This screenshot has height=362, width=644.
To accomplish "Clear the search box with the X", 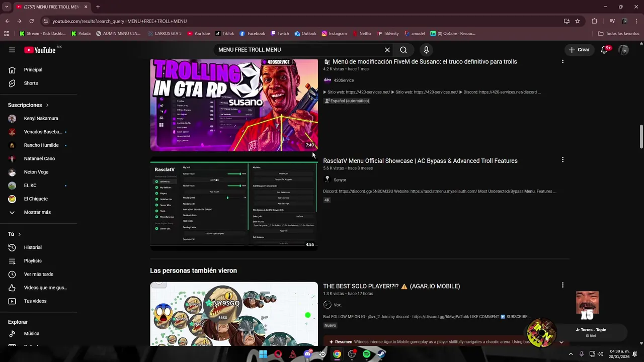I will coord(387,50).
